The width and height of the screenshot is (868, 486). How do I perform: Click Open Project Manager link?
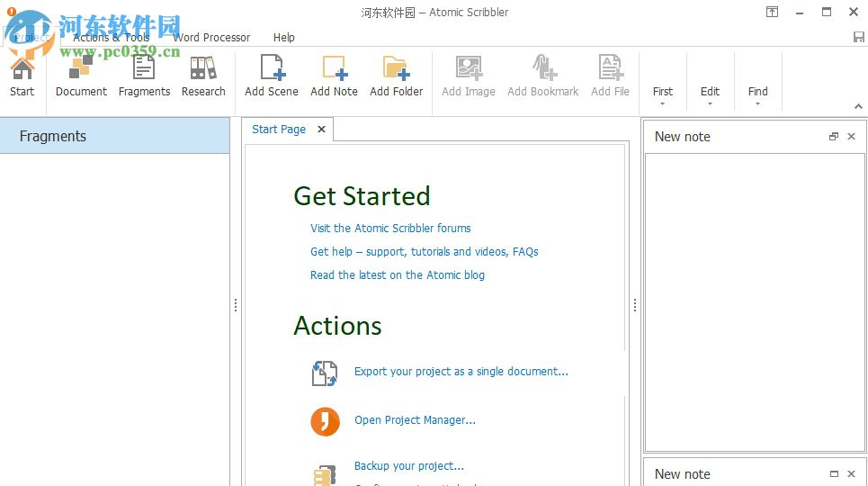pyautogui.click(x=415, y=420)
